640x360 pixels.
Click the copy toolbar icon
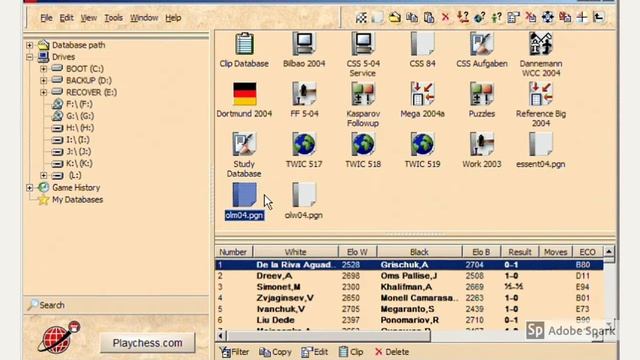pos(412,18)
